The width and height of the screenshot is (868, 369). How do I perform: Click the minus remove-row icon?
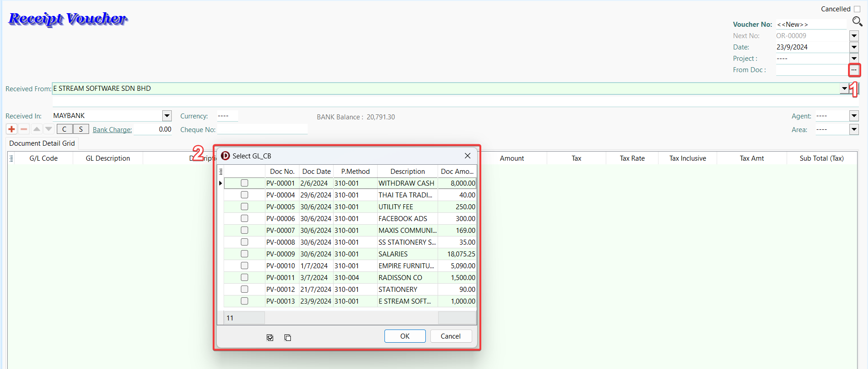pos(24,129)
